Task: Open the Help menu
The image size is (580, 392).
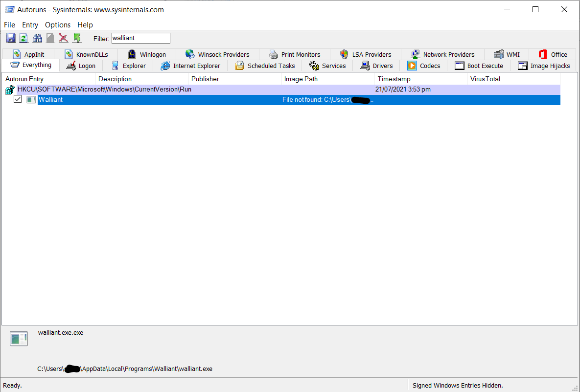Action: [85, 25]
